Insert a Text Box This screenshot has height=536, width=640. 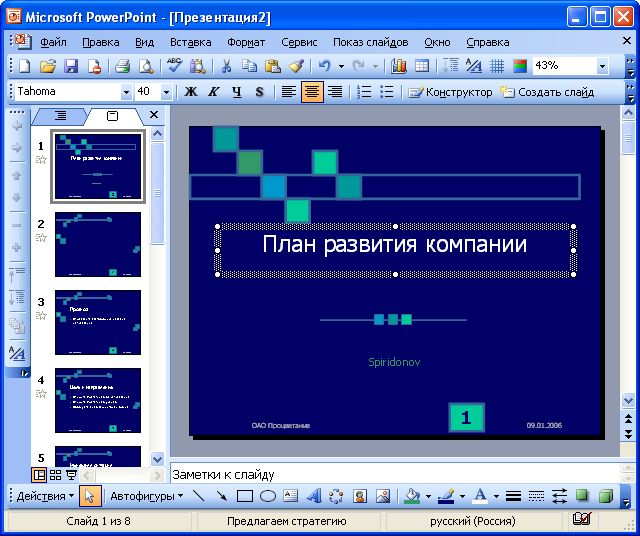(291, 496)
